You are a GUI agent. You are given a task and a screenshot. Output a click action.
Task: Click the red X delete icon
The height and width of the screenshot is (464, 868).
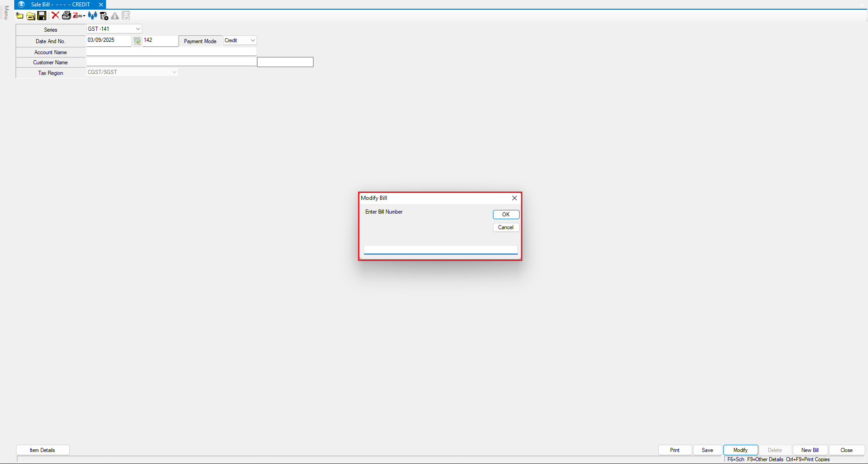pos(55,16)
